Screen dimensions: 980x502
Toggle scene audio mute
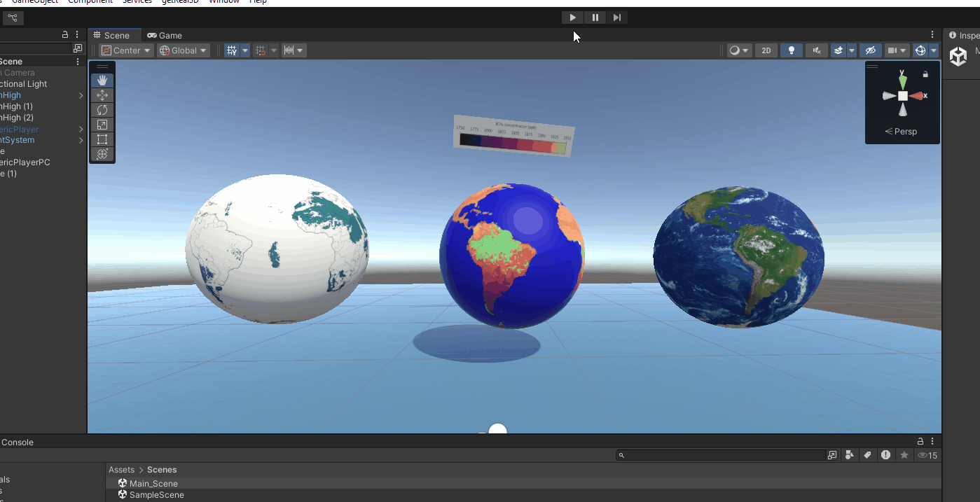click(x=816, y=50)
